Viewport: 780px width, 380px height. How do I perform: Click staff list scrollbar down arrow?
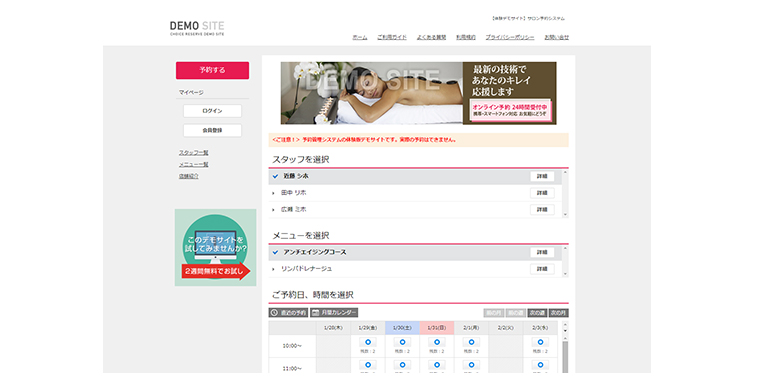(565, 214)
